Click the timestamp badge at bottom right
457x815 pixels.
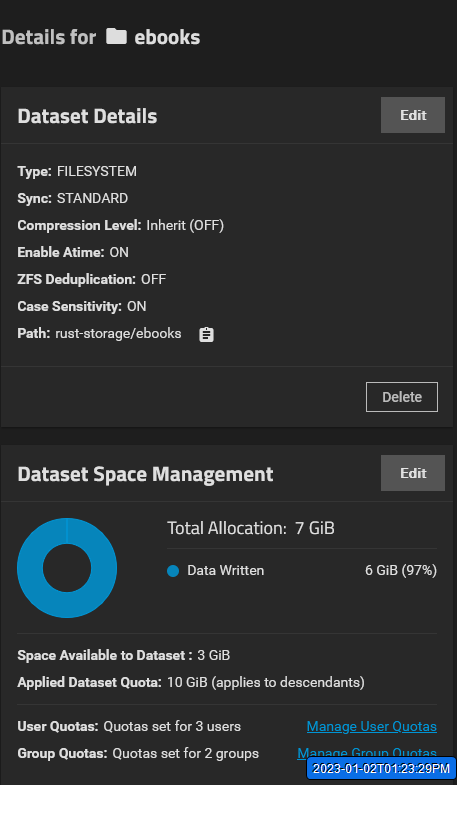pyautogui.click(x=382, y=768)
